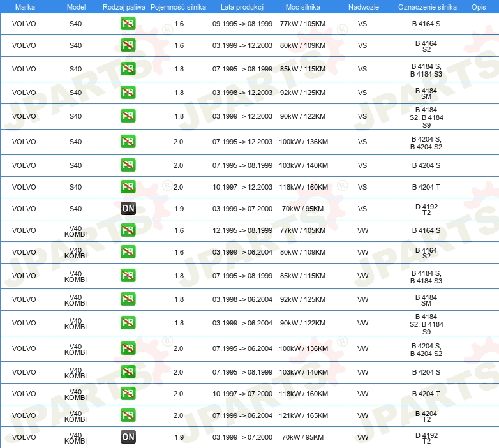The image size is (499, 448).
Task: Click the 12.1995 -> 08.1999 production date cell
Action: (242, 230)
